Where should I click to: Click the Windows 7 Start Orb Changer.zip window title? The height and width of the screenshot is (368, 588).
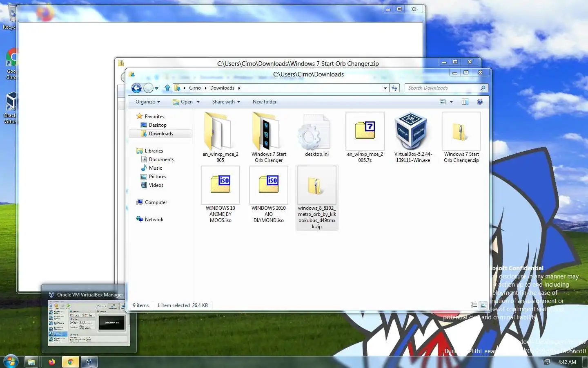pyautogui.click(x=298, y=64)
